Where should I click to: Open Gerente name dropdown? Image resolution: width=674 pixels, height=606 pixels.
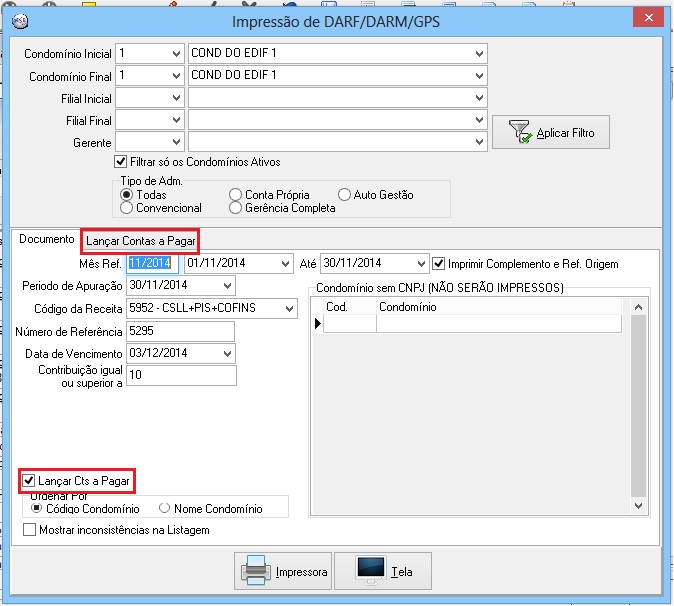pos(479,142)
